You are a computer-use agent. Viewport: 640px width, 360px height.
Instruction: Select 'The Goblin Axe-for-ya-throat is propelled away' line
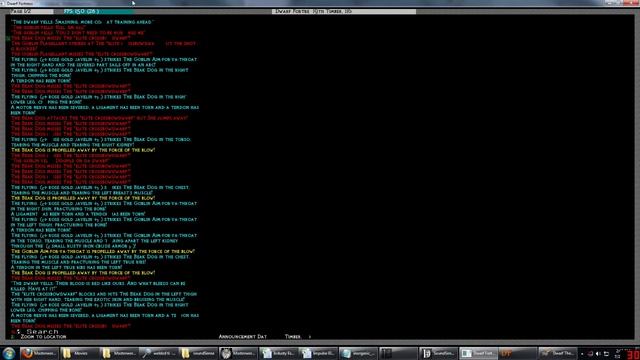click(103, 251)
